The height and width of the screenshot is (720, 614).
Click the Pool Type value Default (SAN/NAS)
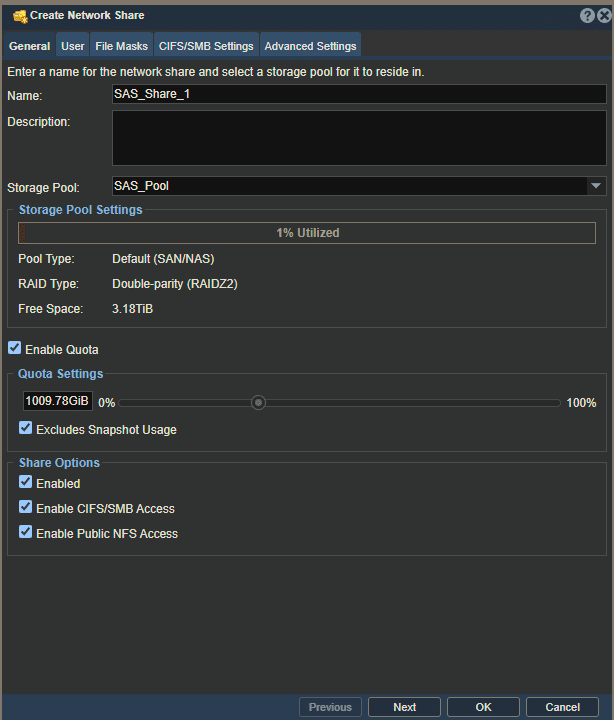click(163, 259)
